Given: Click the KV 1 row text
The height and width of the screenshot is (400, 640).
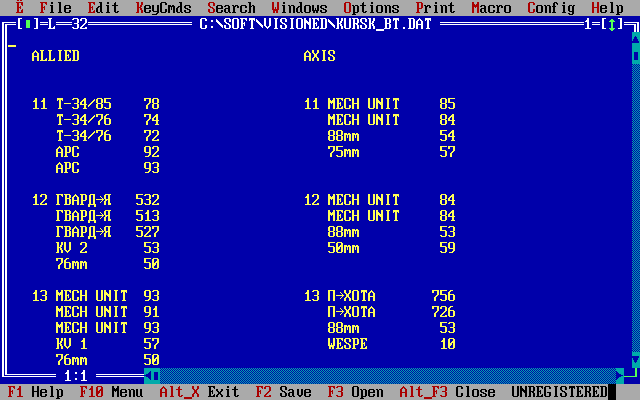Looking at the screenshot, I should point(72,344).
